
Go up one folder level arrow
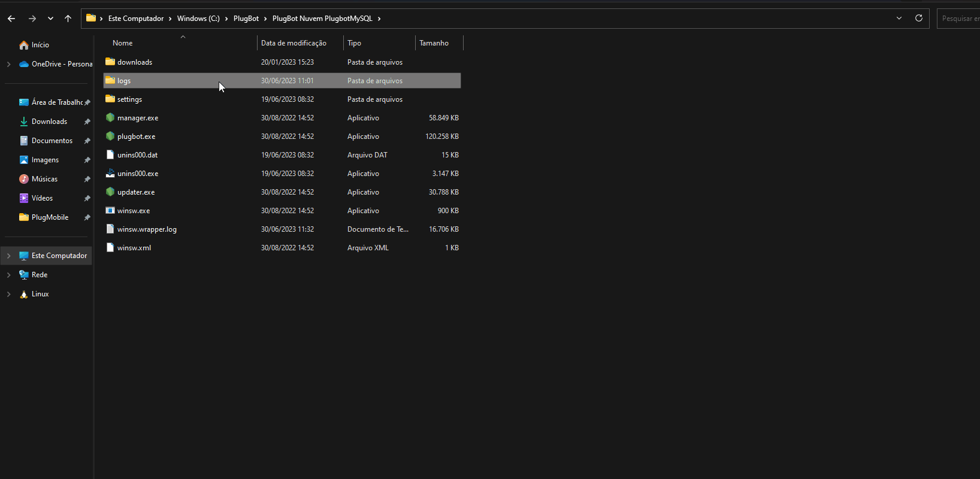[68, 19]
